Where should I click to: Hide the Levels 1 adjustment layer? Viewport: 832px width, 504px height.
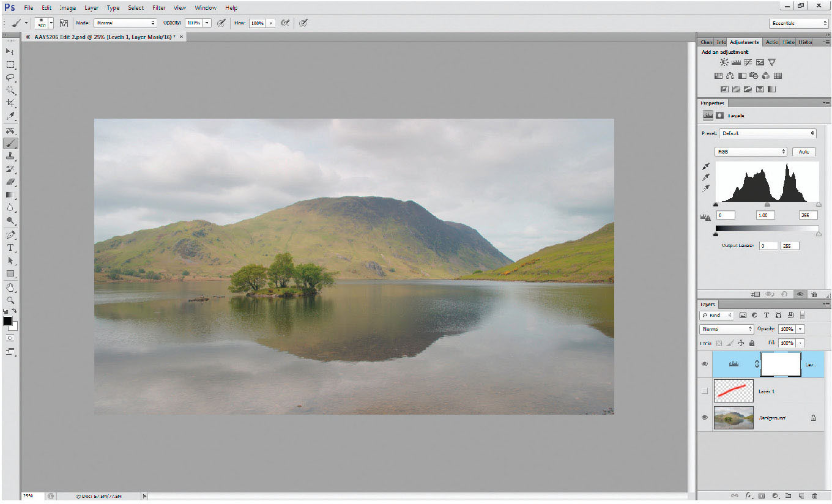tap(704, 364)
